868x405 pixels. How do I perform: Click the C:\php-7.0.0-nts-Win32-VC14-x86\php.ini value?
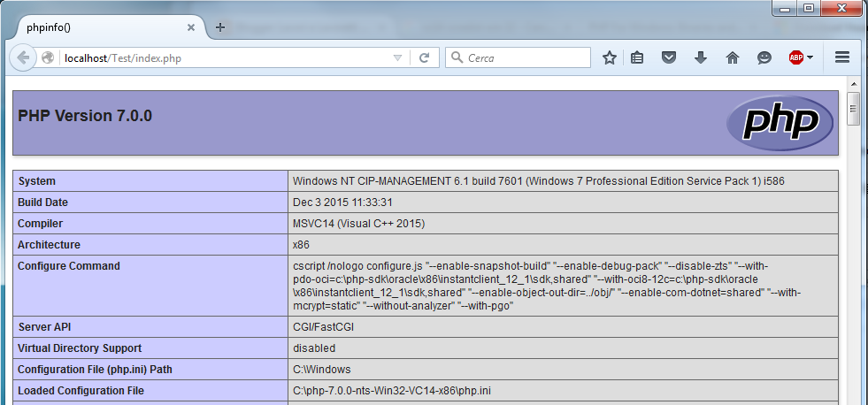point(392,391)
